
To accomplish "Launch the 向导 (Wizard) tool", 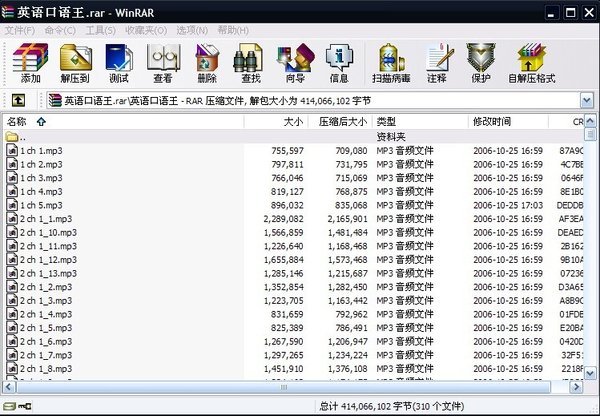I will [x=295, y=64].
